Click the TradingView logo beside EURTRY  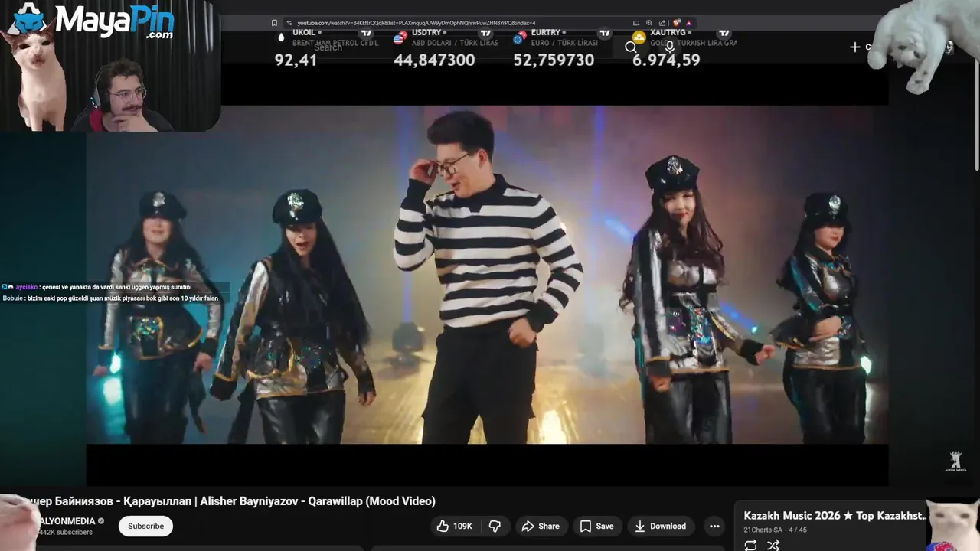point(605,33)
